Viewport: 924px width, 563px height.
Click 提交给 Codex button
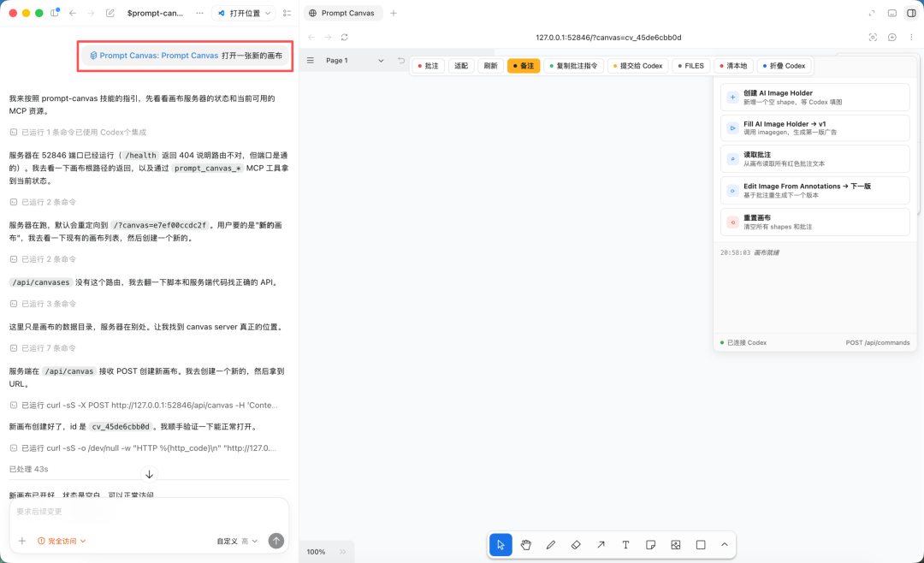pyautogui.click(x=637, y=66)
